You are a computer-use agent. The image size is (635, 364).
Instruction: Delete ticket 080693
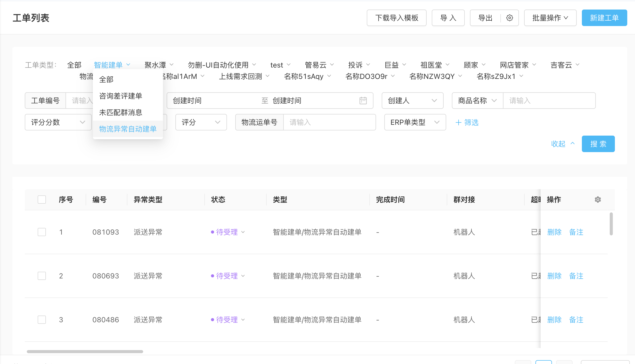point(554,276)
